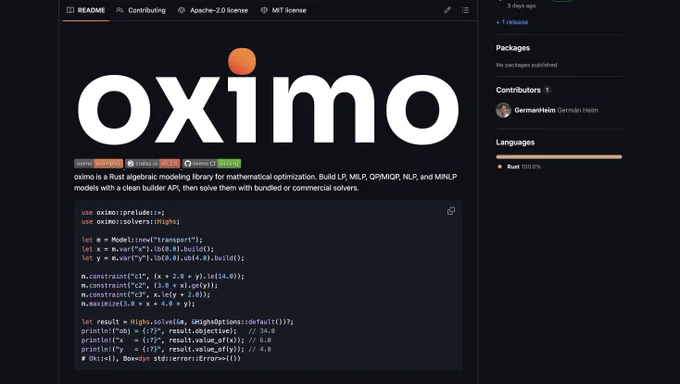Click GermanHeim's avatar thumbnail
The image size is (680, 384).
tap(503, 110)
